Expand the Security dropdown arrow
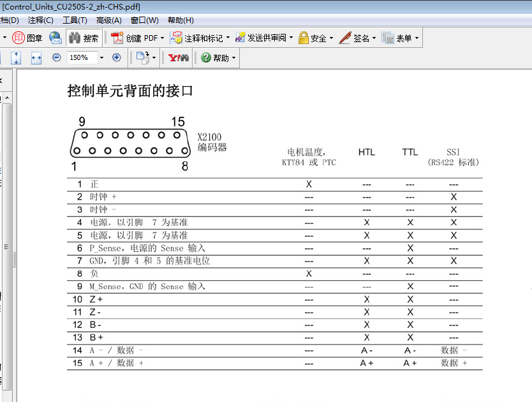Viewport: 532px width, 402px height. point(331,38)
